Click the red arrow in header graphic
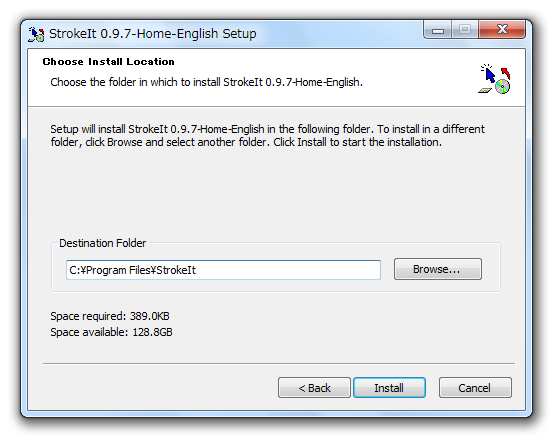Image resolution: width=555 pixels, height=441 pixels. 505,73
